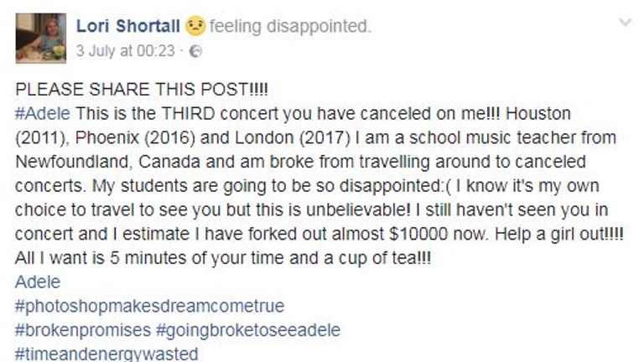Click the '$10000' amount in the post
The width and height of the screenshot is (644, 362).
pyautogui.click(x=418, y=234)
